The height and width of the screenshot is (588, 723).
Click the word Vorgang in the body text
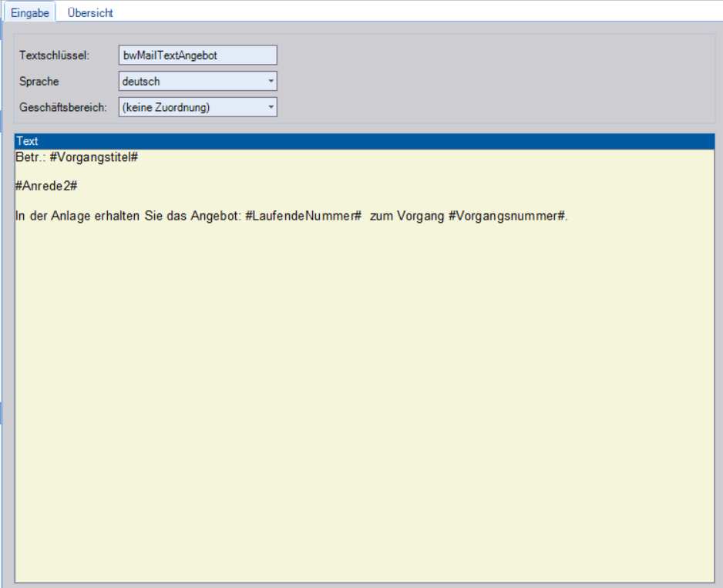[421, 217]
